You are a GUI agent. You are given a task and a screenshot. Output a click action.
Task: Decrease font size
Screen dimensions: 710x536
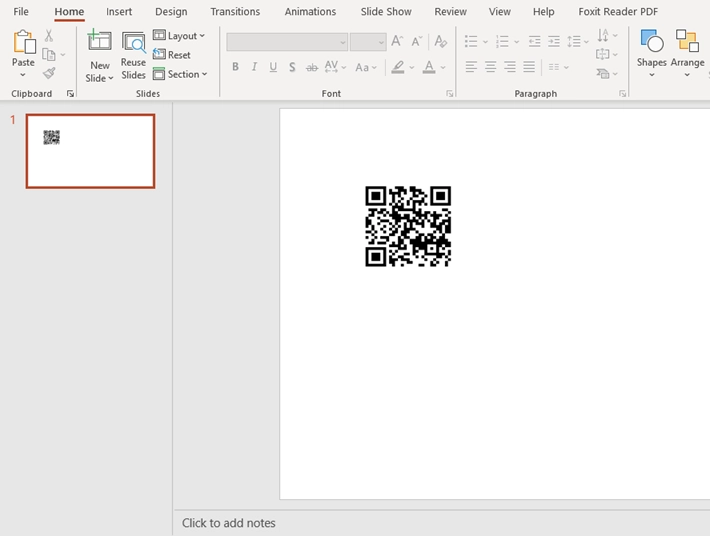pyautogui.click(x=417, y=42)
